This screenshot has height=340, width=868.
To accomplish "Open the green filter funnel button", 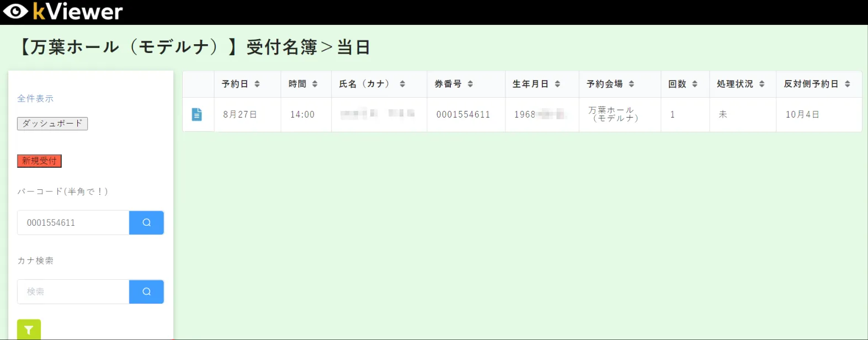I will (29, 330).
